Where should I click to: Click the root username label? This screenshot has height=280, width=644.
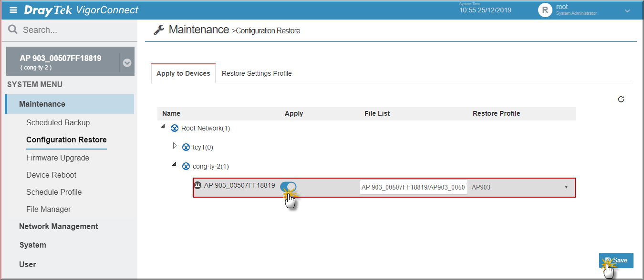(562, 7)
